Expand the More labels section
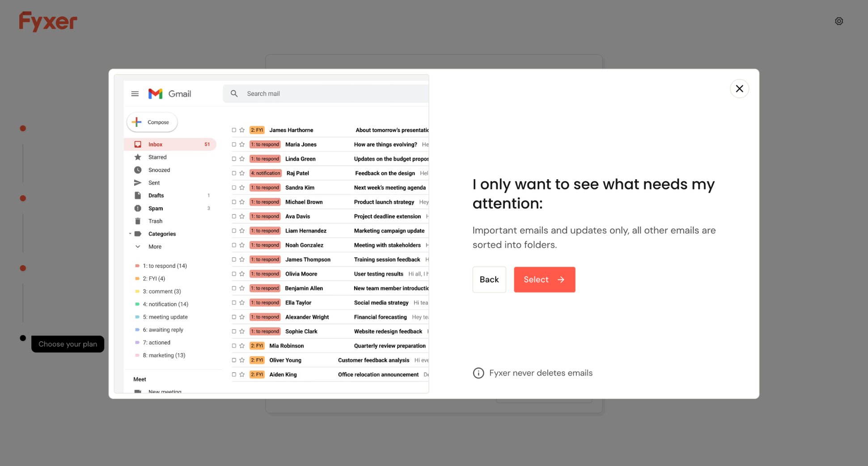868x466 pixels. (138, 246)
